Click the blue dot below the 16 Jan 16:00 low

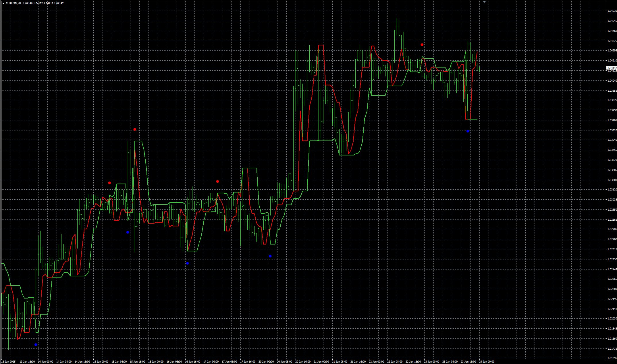click(187, 263)
